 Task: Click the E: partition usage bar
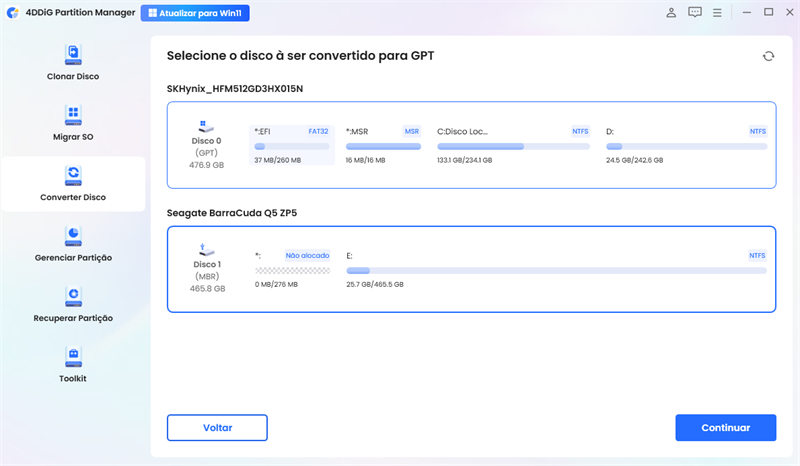[x=556, y=271]
